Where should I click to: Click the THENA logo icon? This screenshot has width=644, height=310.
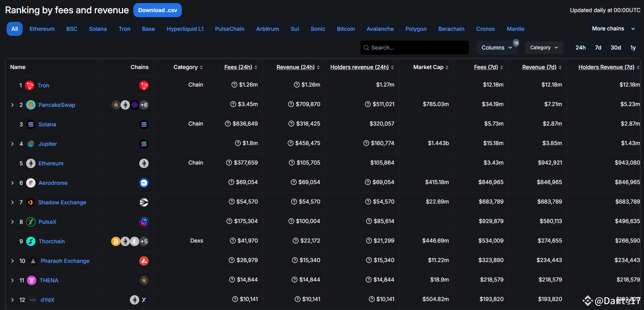point(32,280)
